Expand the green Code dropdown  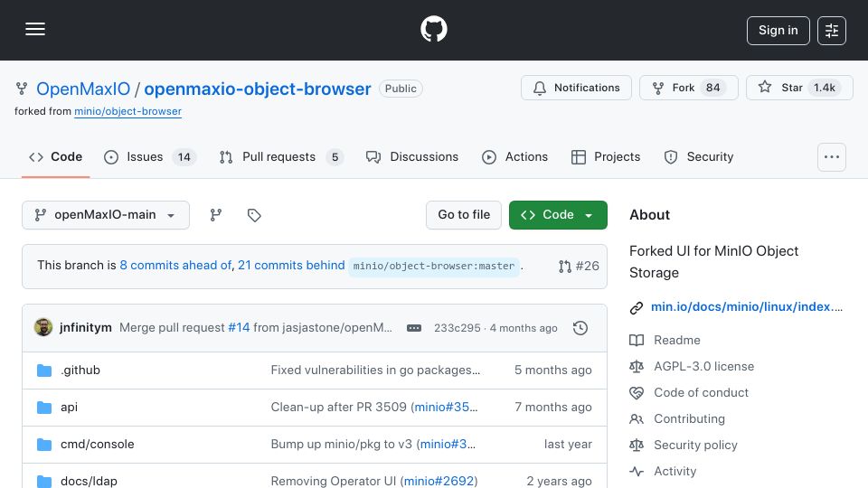point(558,215)
